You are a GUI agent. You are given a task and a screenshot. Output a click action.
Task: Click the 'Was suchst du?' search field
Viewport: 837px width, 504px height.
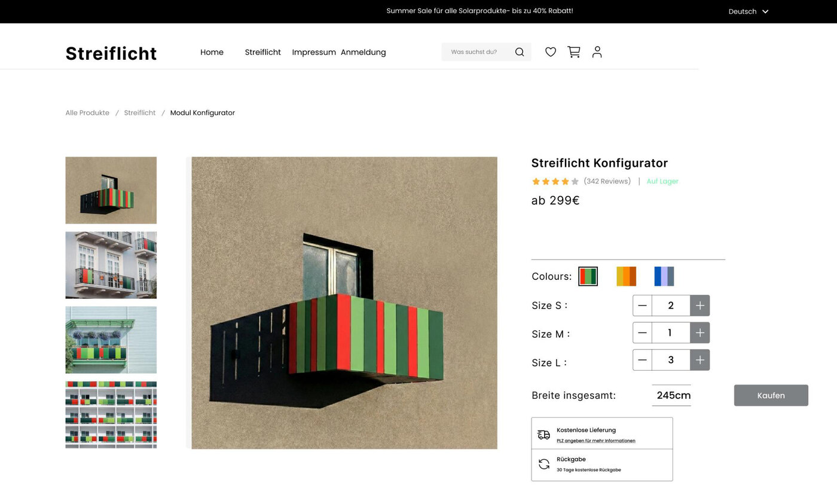click(x=475, y=52)
